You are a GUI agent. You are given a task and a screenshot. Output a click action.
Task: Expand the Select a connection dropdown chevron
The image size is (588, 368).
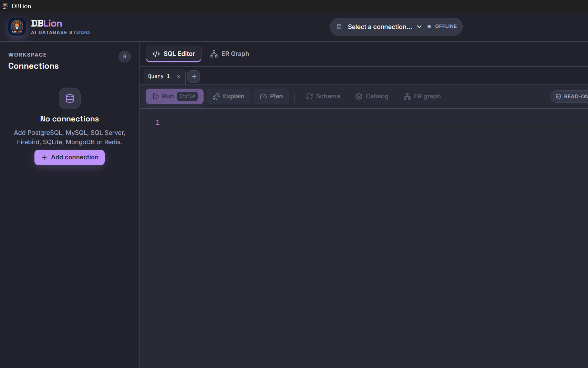419,27
